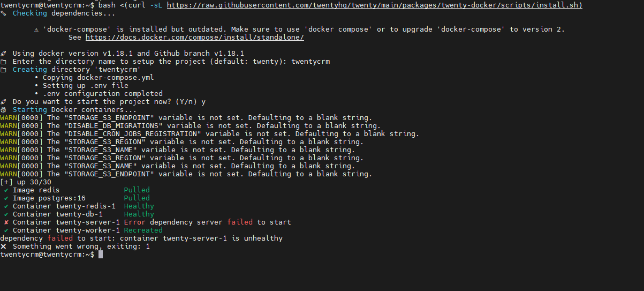Click the green checkmark beside 'Image redis'

6,190
